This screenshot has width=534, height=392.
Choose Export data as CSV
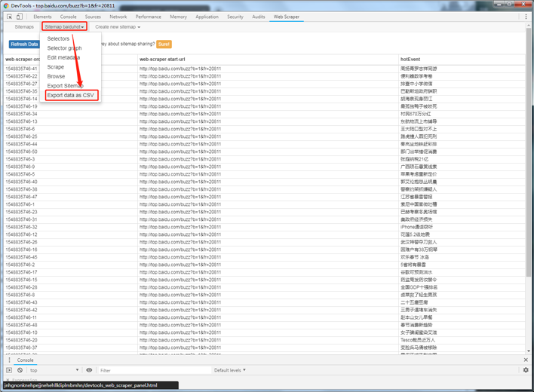(x=72, y=95)
